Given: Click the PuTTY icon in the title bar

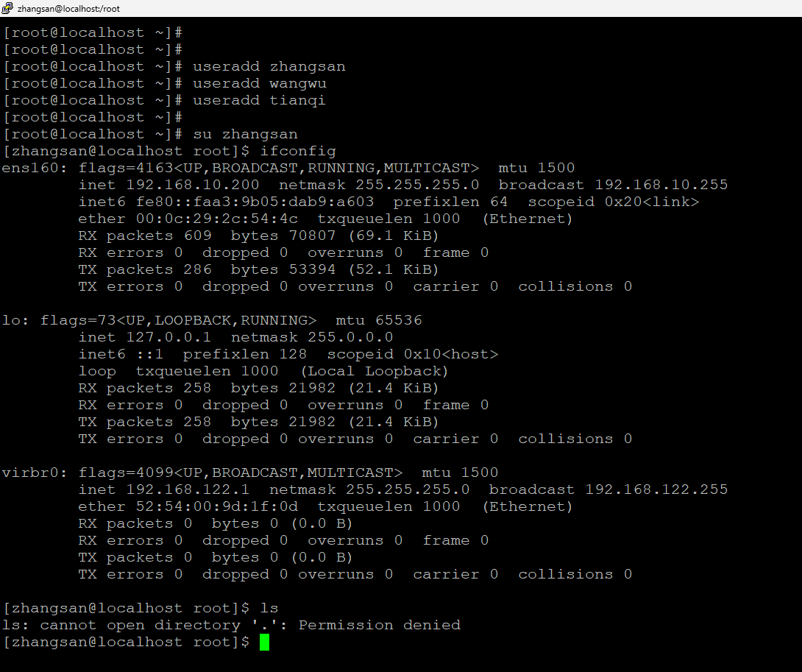Looking at the screenshot, I should coord(8,8).
